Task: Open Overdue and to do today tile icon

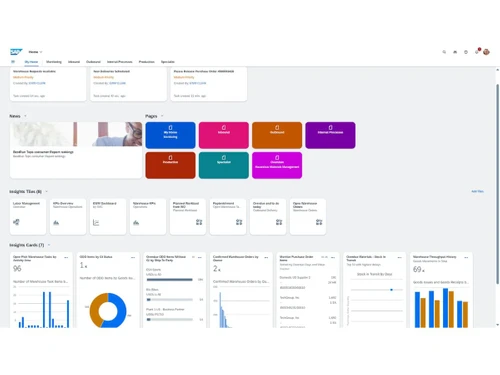Action: (x=279, y=222)
